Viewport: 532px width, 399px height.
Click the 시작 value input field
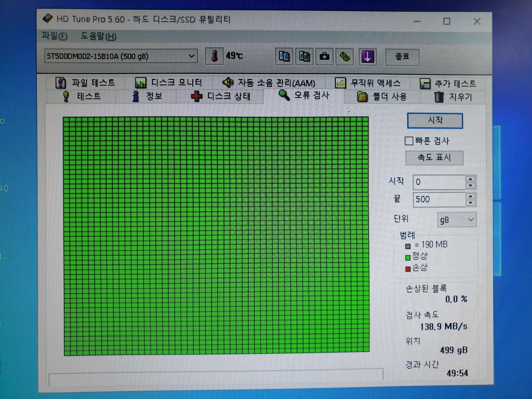click(439, 182)
